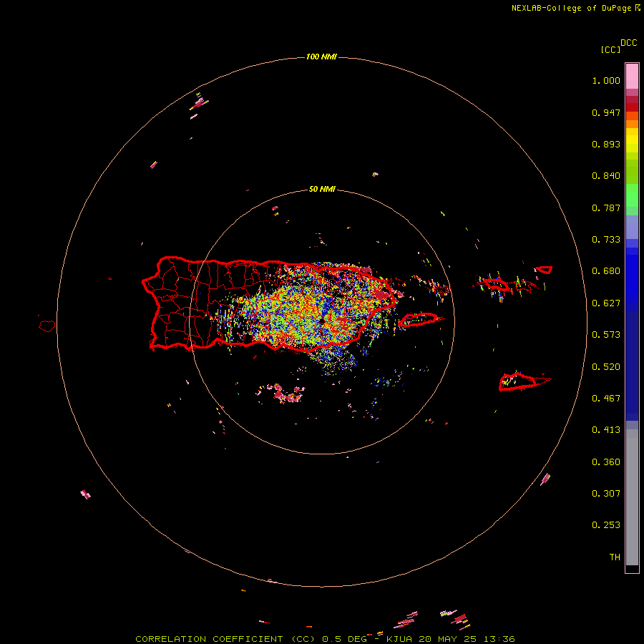
Task: Click the 0.680 legend value
Action: (606, 271)
